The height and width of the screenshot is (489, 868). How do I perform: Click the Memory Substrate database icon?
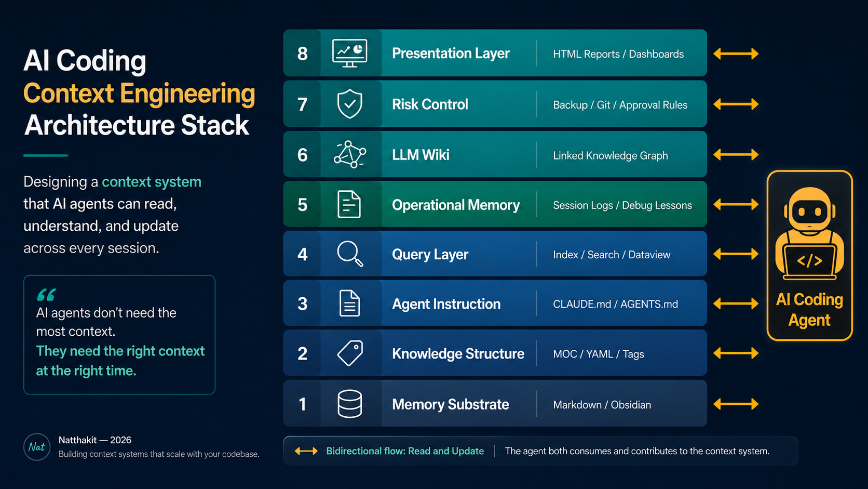point(349,404)
